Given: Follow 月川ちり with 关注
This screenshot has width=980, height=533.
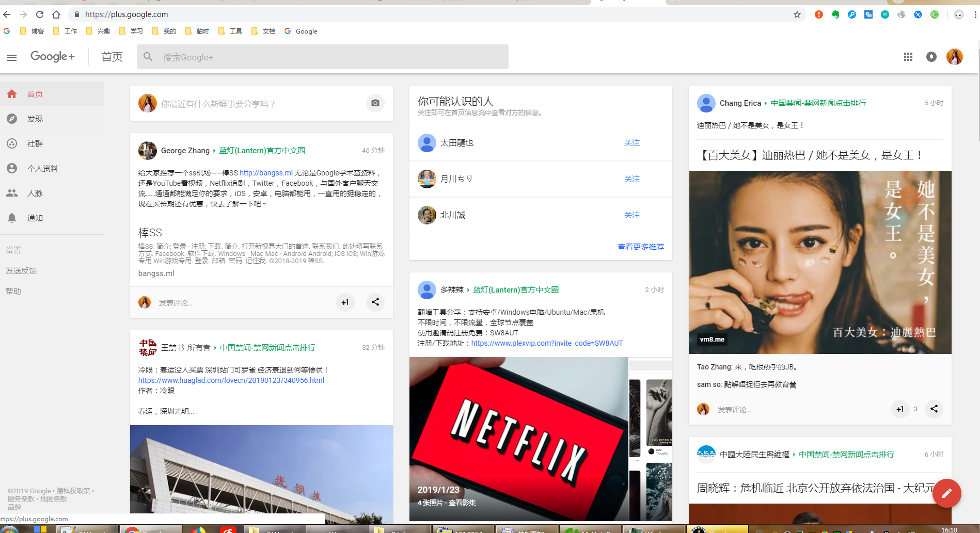Looking at the screenshot, I should (x=632, y=179).
